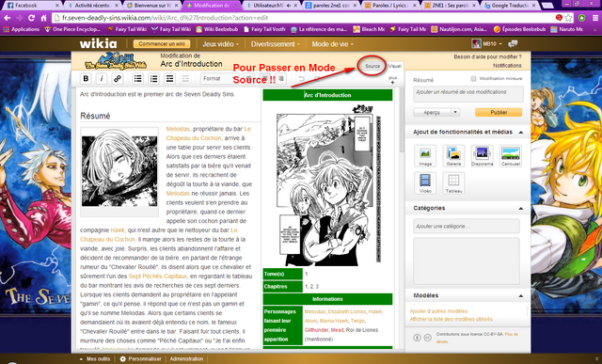
Task: Click 'Commencer un wiki' button
Action: 162,44
